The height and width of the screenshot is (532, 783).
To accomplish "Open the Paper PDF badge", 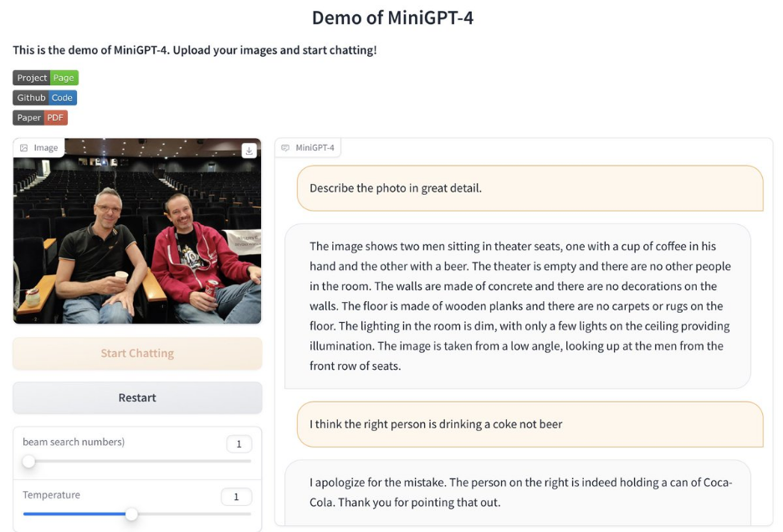I will click(39, 118).
